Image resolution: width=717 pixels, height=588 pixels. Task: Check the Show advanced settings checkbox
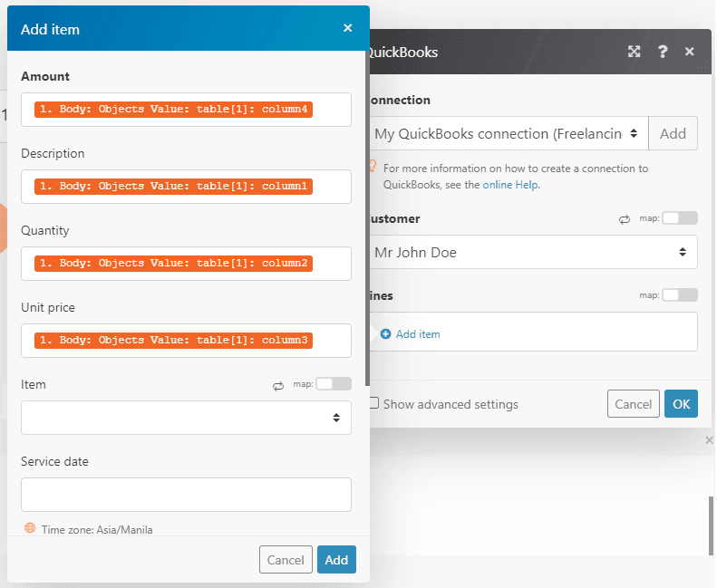[373, 404]
